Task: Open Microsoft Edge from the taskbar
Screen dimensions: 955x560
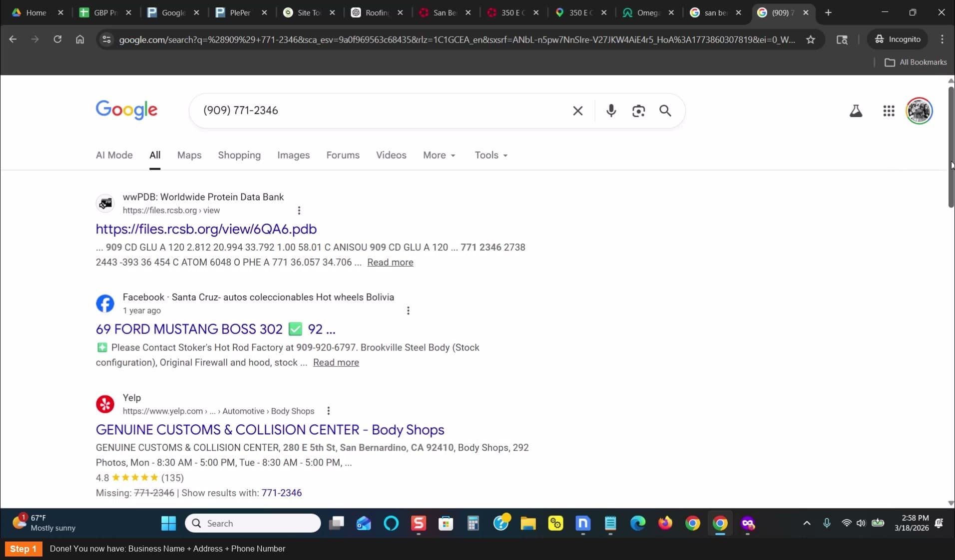Action: pyautogui.click(x=638, y=523)
